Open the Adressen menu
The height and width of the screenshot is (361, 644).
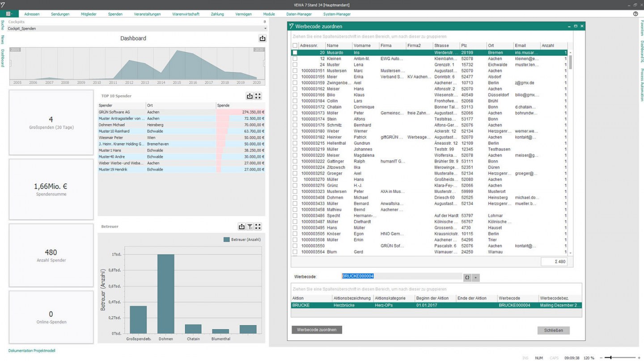32,14
